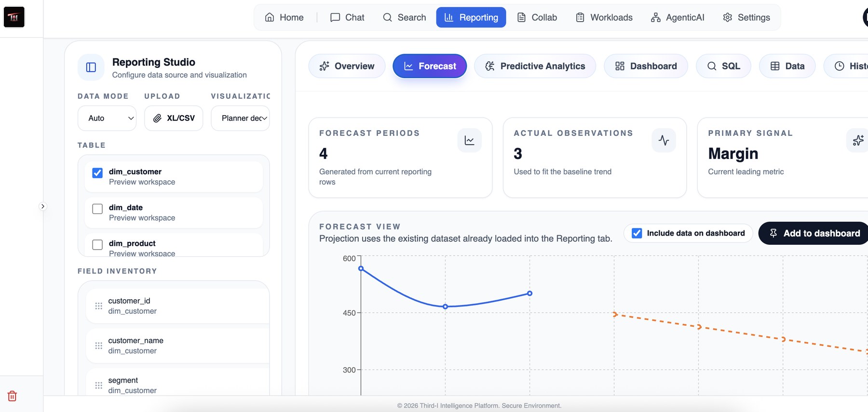Check the dim_product table checkbox
The height and width of the screenshot is (412, 868).
click(97, 245)
